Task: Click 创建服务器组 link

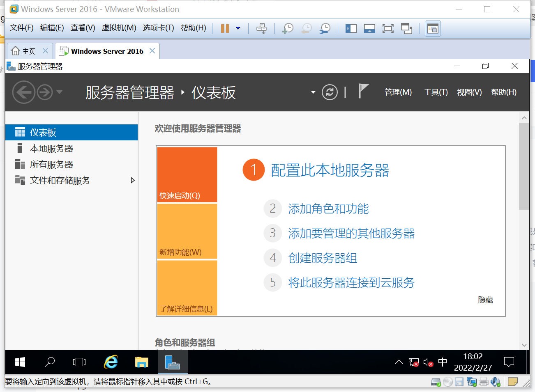Action: [323, 258]
